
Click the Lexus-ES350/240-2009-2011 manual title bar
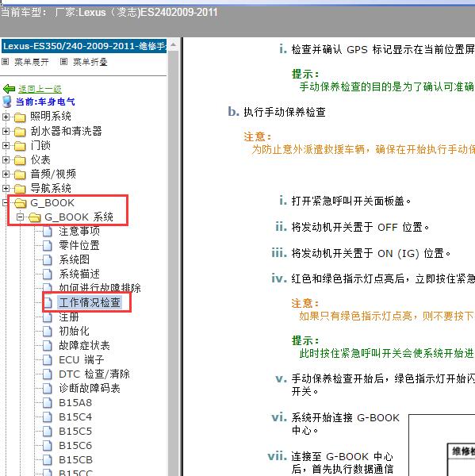(84, 46)
